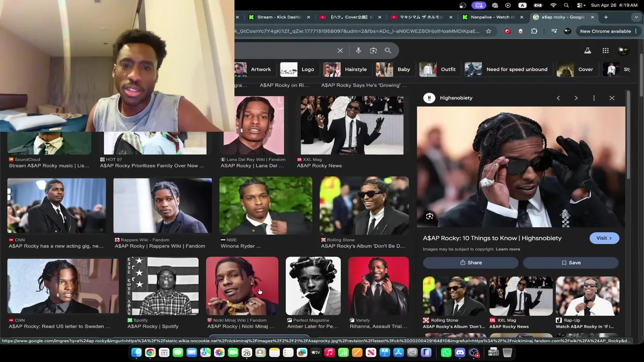The height and width of the screenshot is (362, 644).
Task: Bookmark this page with the star icon
Action: [x=488, y=31]
